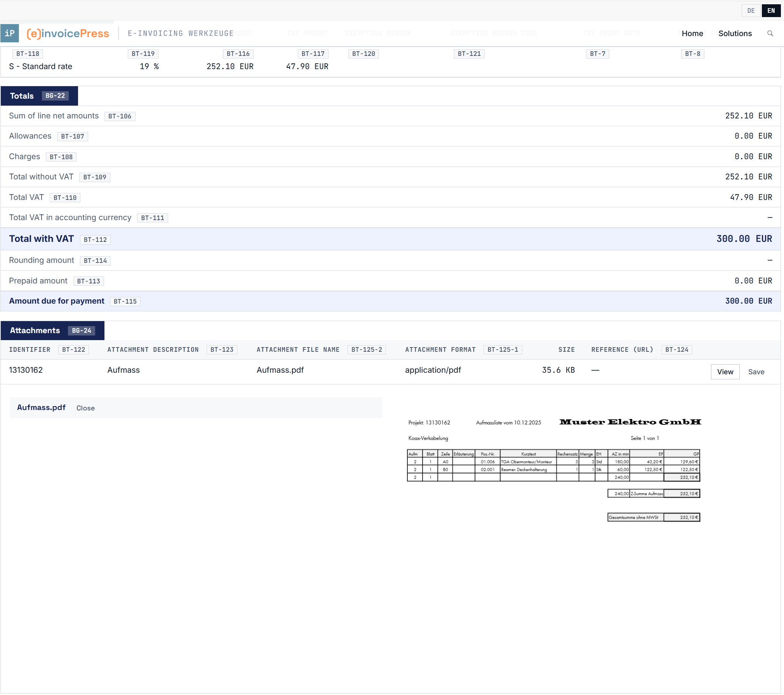Click the BT-106 tag
The height and width of the screenshot is (695, 784).
[x=120, y=116]
